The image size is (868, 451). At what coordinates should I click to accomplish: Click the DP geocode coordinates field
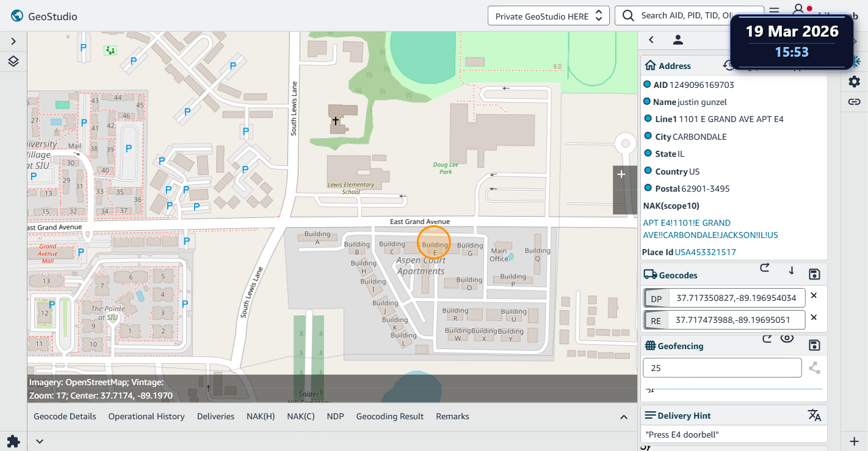(x=737, y=298)
